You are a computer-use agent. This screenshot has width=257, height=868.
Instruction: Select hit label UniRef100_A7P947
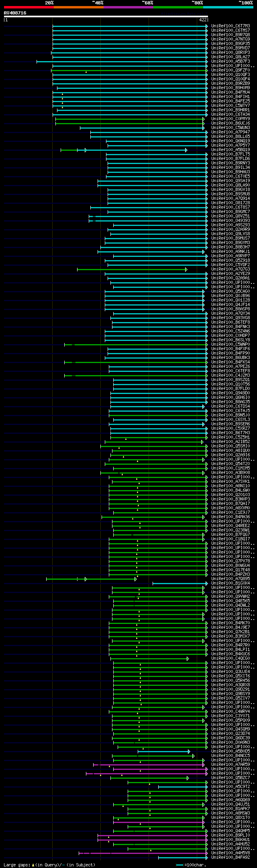tap(230, 132)
